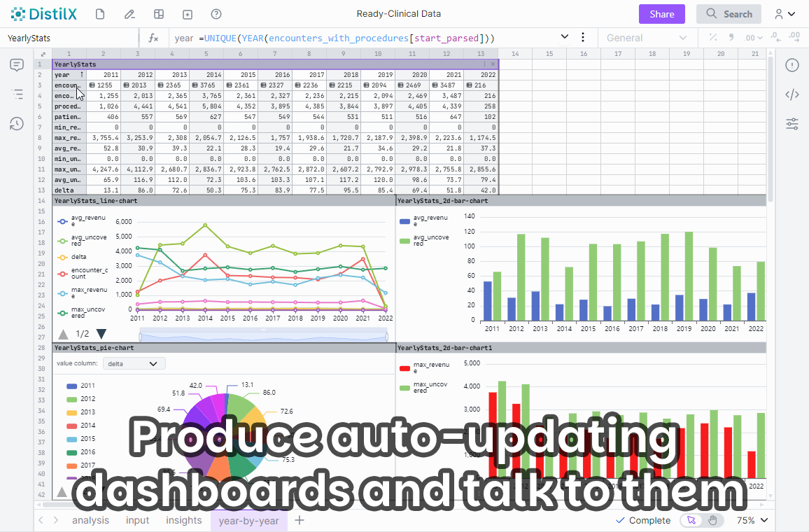Open the Help question mark icon
The height and width of the screenshot is (532, 809).
point(216,14)
